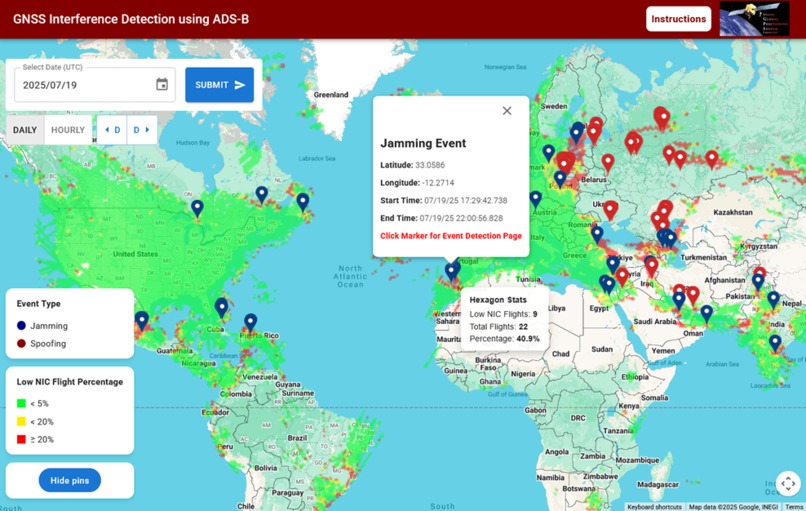Click the SUBMIT button
Viewport: 806px width, 511px height.
coord(219,85)
